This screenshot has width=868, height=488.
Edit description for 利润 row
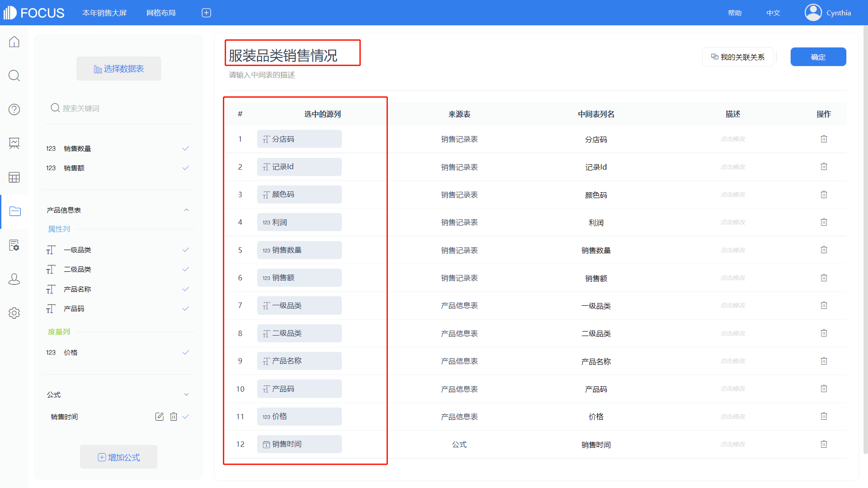pos(732,222)
